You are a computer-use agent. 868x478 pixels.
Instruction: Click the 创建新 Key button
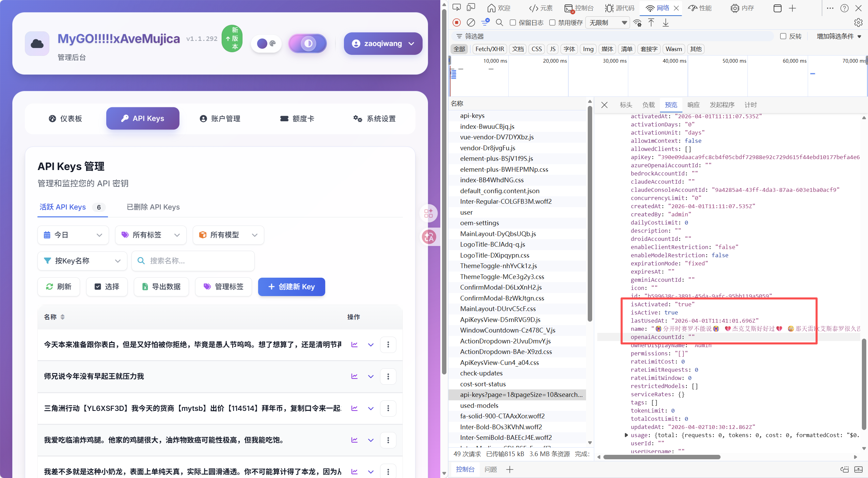291,287
